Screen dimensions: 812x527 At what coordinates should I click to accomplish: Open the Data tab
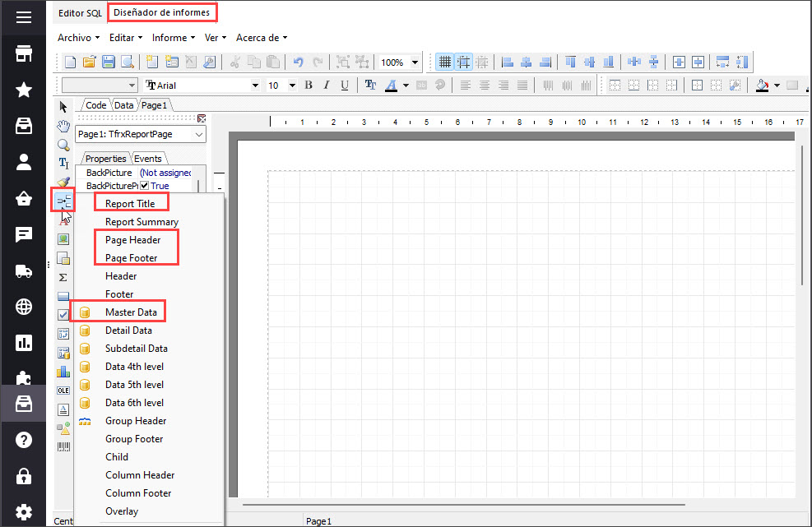[x=123, y=105]
